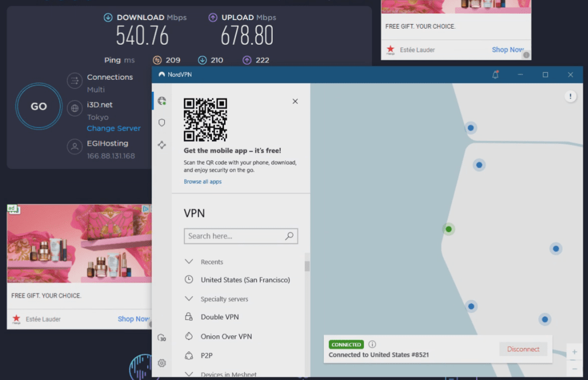Click the Change Server link

click(114, 128)
